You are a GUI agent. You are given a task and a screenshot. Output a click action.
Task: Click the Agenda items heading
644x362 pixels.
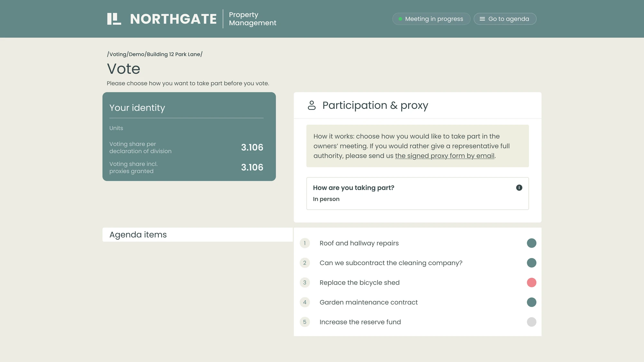pos(138,235)
